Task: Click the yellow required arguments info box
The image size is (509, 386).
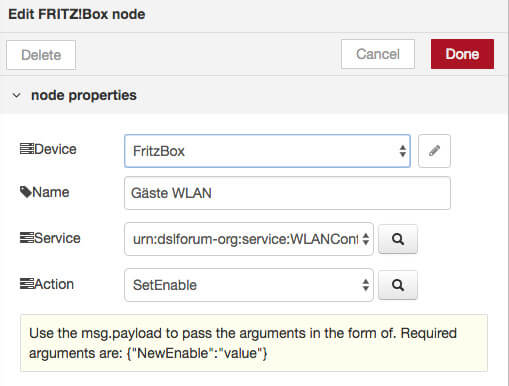Action: tap(254, 343)
